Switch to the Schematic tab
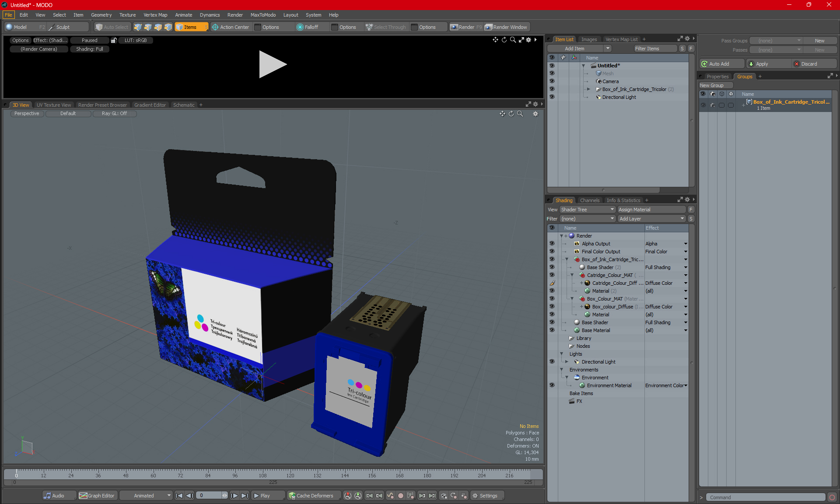 (x=184, y=105)
